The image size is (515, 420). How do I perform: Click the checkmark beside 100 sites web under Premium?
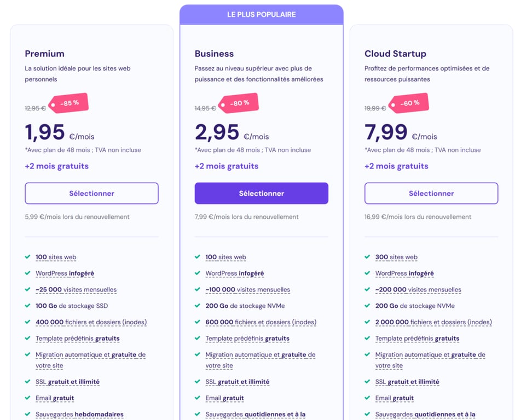pyautogui.click(x=28, y=257)
